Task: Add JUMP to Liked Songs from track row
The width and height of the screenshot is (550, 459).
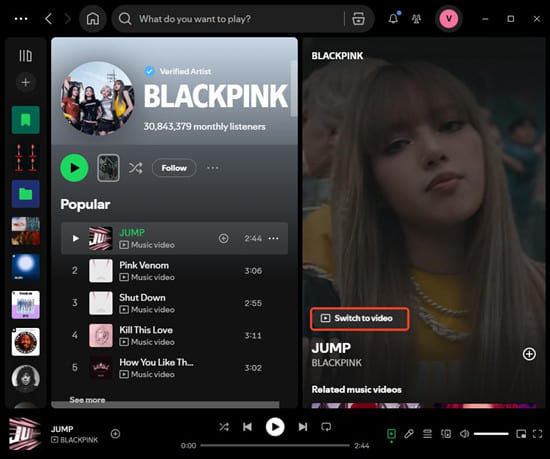Action: pos(223,238)
